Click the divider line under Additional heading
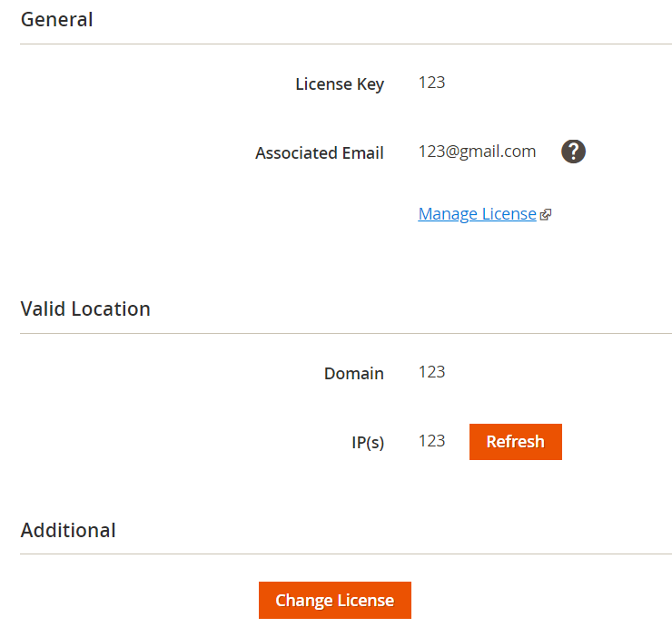This screenshot has width=672, height=637. tap(345, 554)
